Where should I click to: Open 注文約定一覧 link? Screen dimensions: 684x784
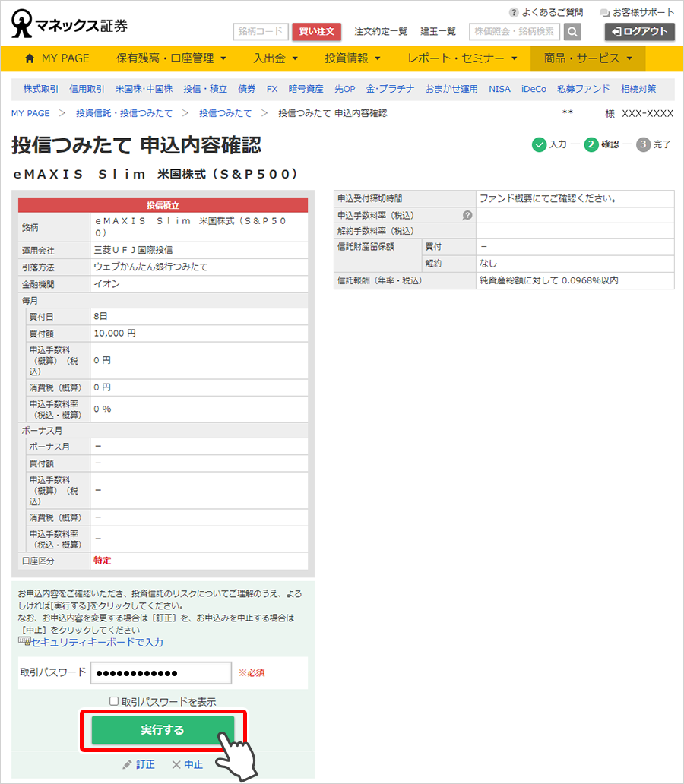click(381, 31)
